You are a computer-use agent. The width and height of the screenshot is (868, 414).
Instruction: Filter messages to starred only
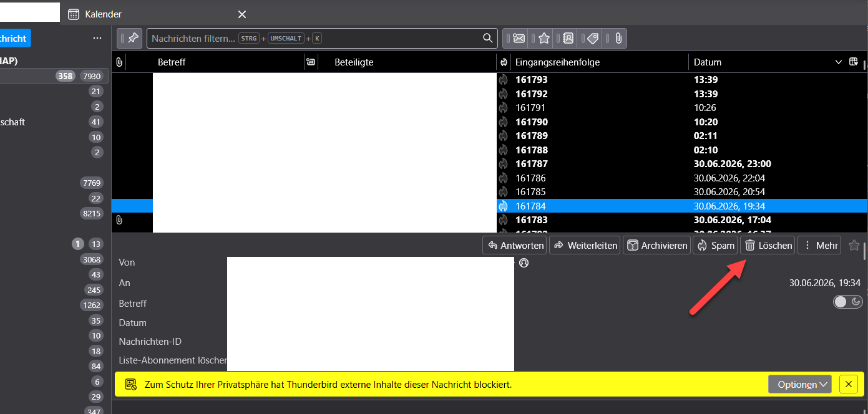540,38
